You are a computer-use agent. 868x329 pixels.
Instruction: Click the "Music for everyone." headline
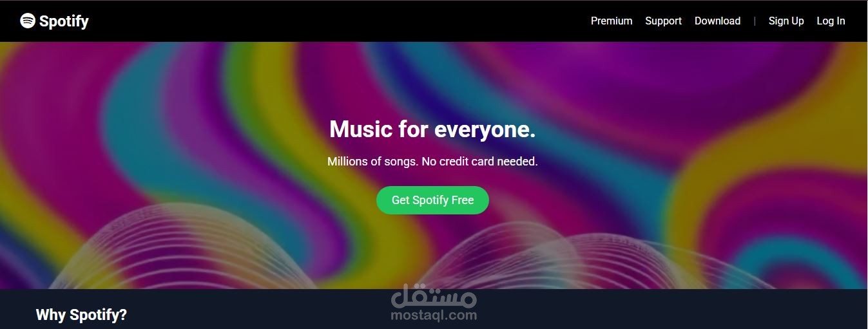click(x=432, y=129)
